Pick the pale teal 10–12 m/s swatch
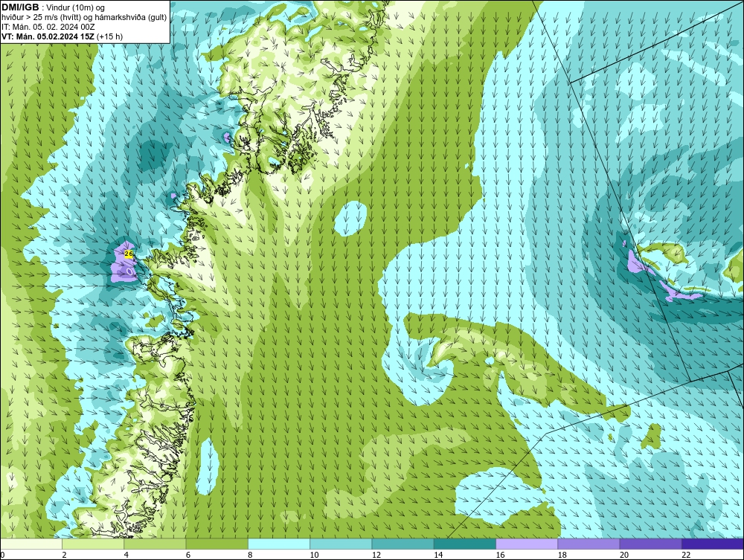This screenshot has height=560, width=744. pos(341,544)
